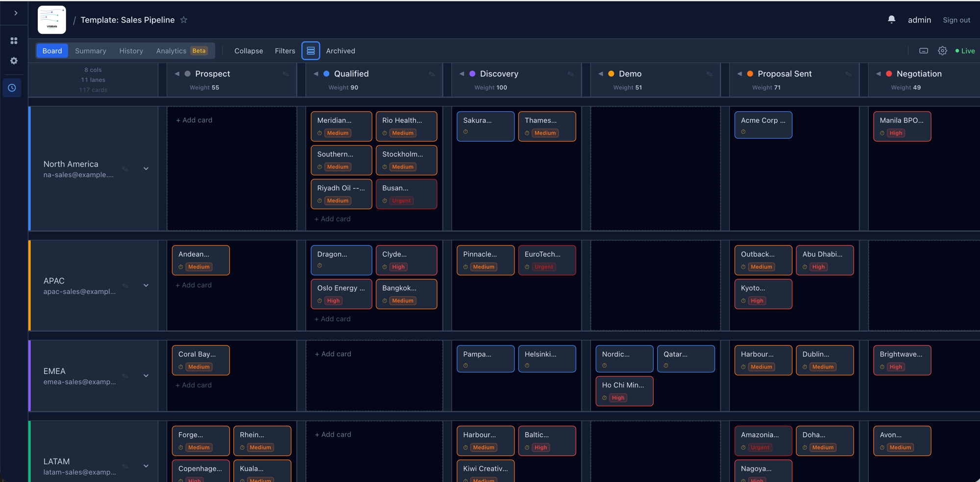980x482 pixels.
Task: Collapse the Qualified column with its left arrow
Action: [x=315, y=73]
